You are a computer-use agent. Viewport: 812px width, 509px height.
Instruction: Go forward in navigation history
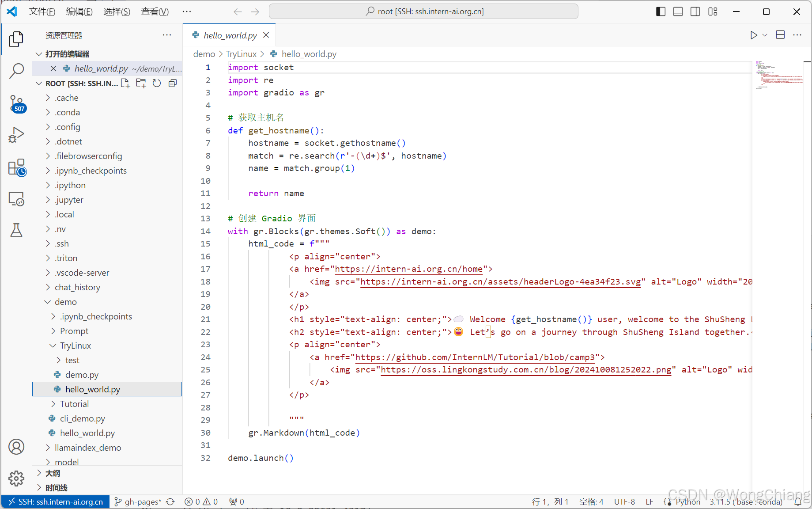255,11
